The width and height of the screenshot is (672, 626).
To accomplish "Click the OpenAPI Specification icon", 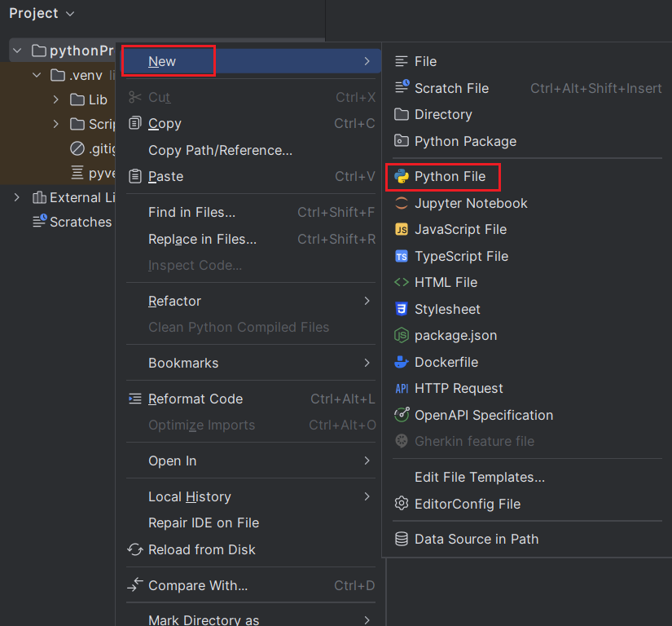I will 402,415.
